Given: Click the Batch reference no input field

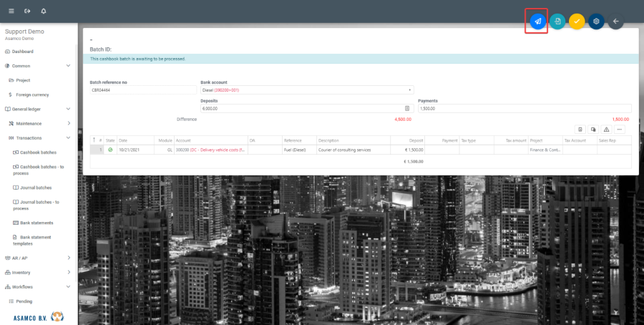Looking at the screenshot, I should [143, 90].
